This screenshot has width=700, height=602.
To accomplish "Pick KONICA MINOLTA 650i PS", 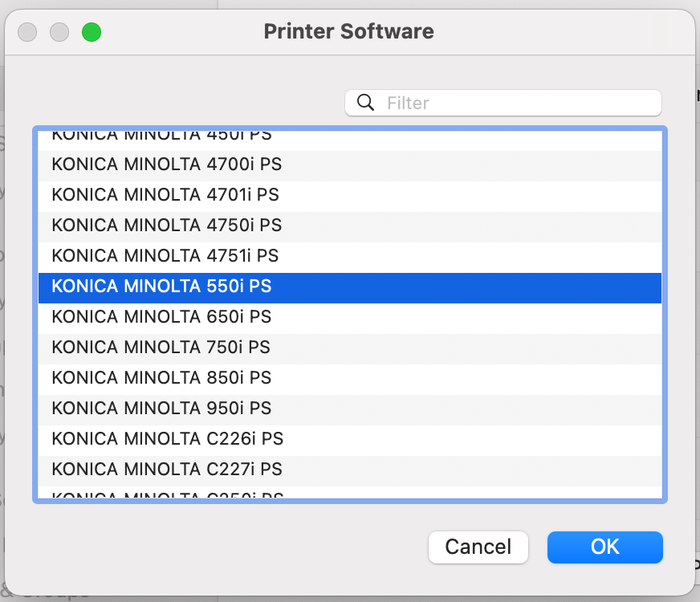I will pyautogui.click(x=349, y=317).
